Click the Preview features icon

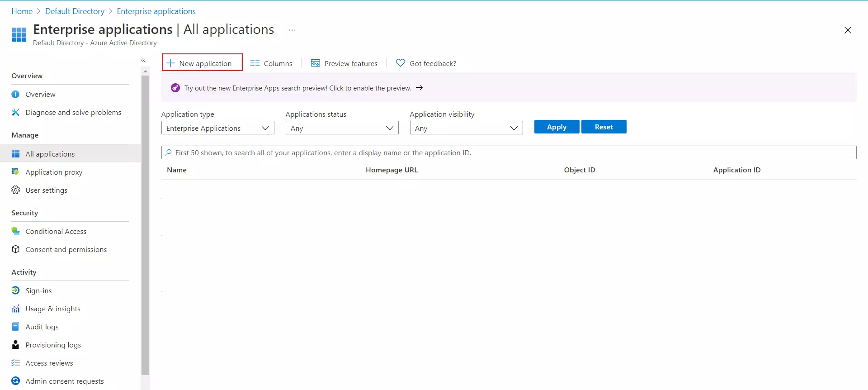316,63
